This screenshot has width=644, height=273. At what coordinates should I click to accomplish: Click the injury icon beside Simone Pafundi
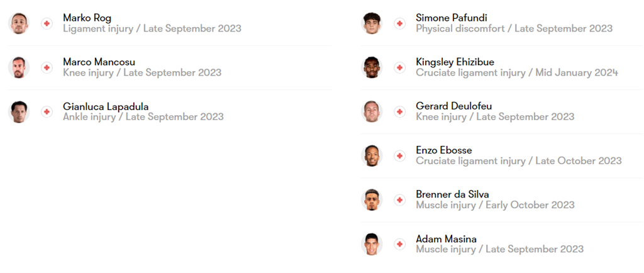point(399,23)
